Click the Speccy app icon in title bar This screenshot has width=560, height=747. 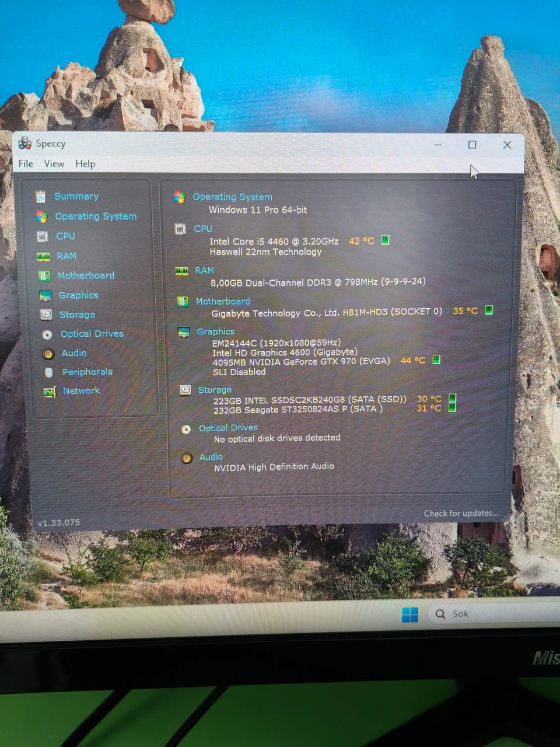25,143
